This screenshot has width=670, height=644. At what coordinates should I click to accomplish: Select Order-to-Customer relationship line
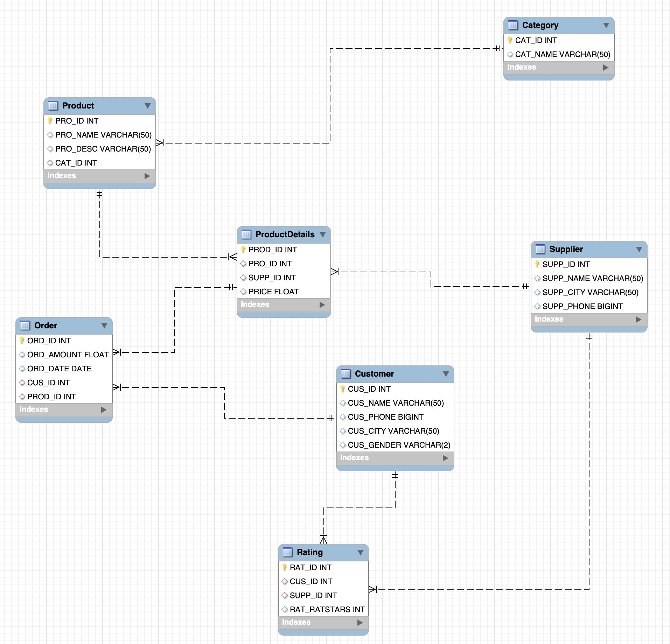click(224, 402)
